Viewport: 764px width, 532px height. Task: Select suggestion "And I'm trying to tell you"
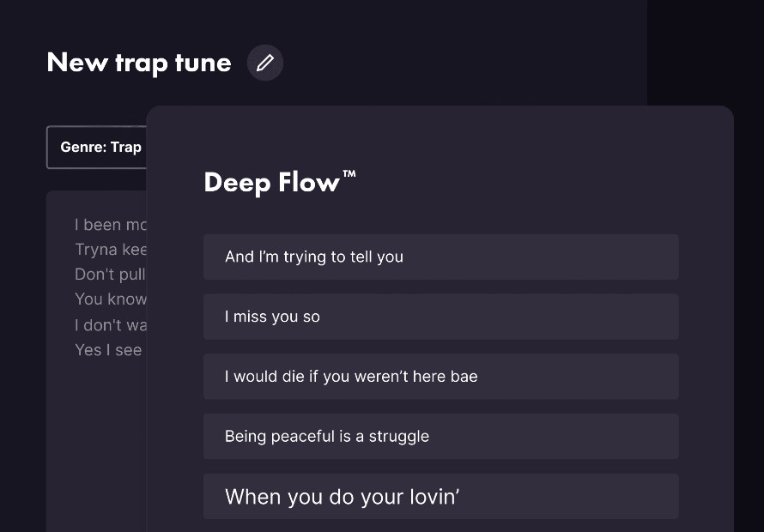pyautogui.click(x=440, y=257)
